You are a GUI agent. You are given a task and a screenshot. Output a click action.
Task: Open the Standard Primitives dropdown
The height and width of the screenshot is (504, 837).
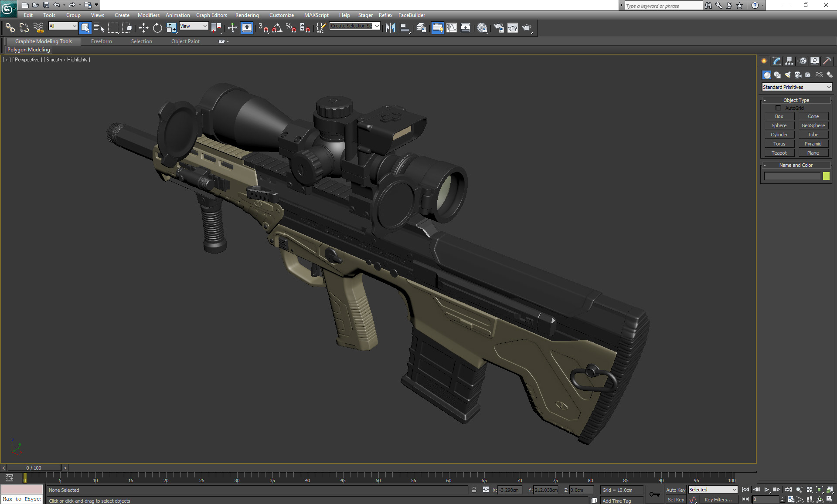796,87
